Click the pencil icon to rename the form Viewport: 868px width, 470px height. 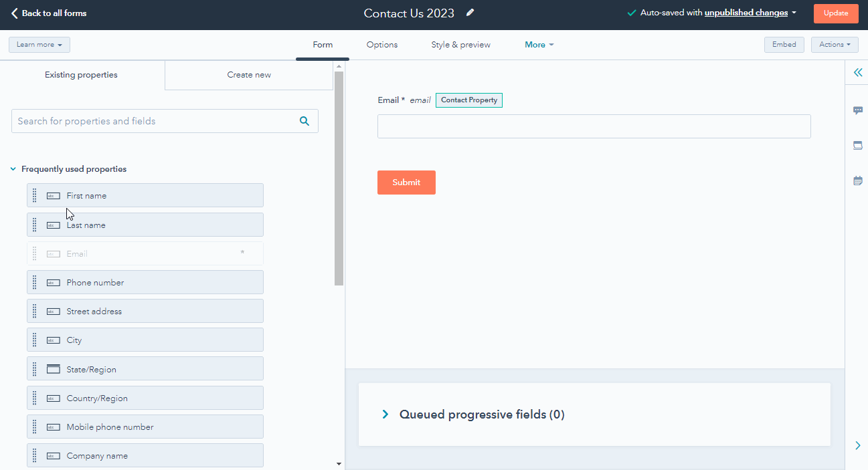point(471,13)
